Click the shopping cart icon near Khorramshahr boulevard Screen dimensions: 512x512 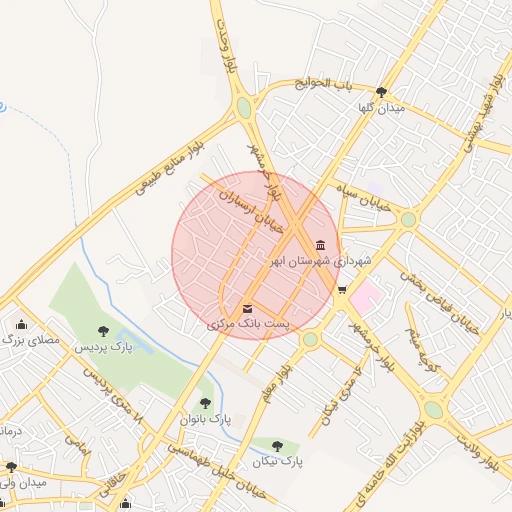click(342, 290)
